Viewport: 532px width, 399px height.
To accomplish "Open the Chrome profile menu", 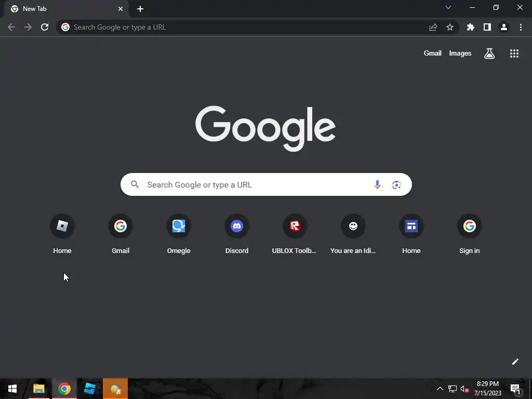I will (x=504, y=27).
